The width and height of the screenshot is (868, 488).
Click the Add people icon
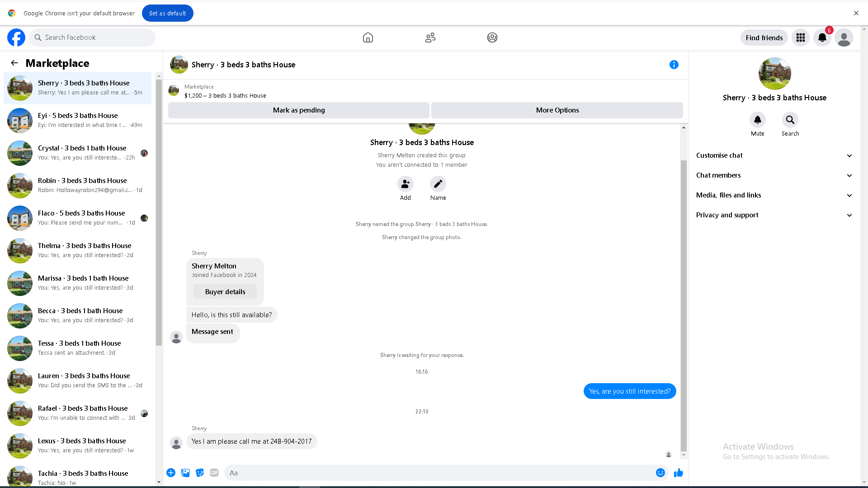(405, 184)
